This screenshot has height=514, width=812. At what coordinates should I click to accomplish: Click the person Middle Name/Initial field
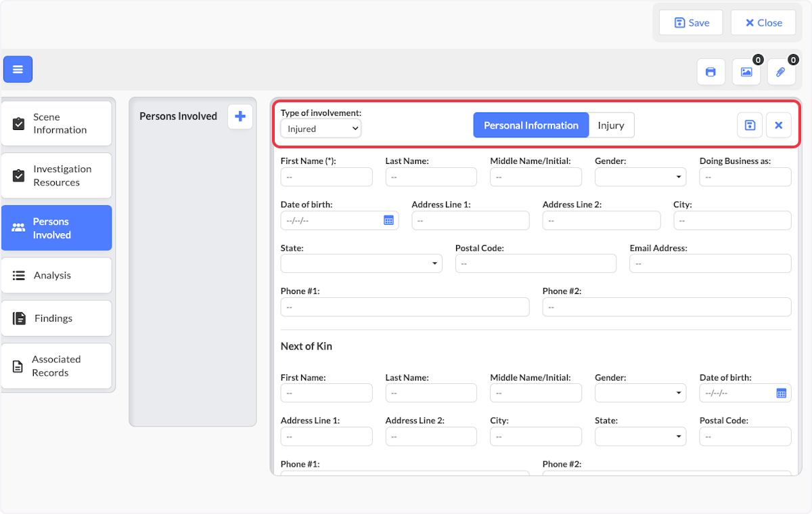(x=536, y=177)
